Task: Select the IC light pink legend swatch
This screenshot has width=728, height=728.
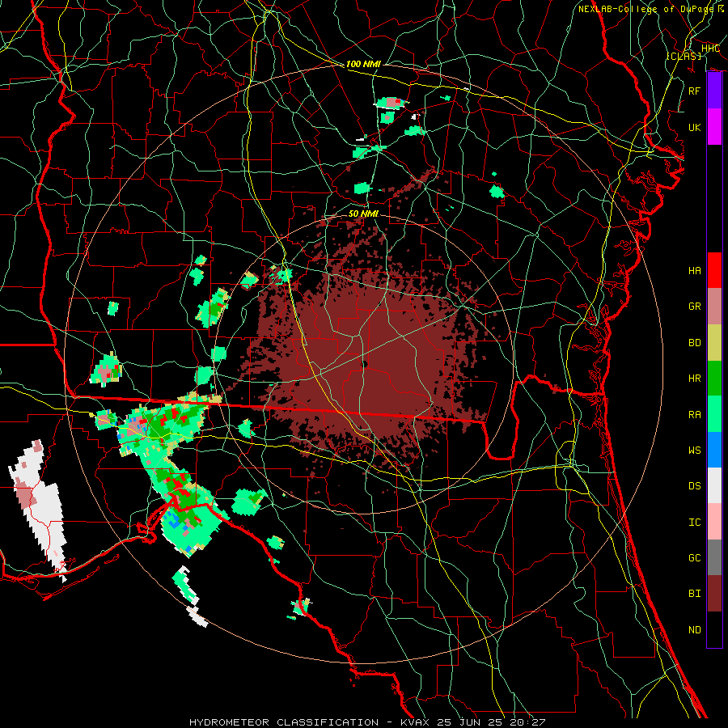Action: [714, 522]
